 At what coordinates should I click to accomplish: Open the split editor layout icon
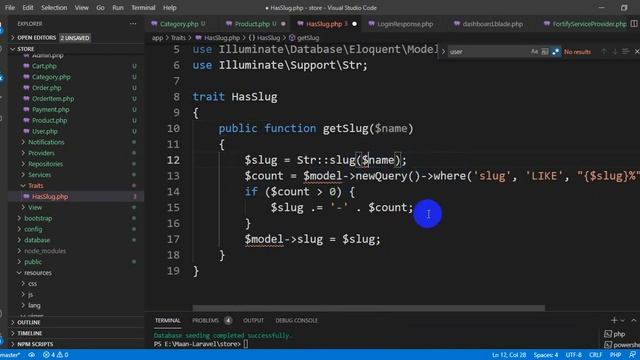click(634, 24)
